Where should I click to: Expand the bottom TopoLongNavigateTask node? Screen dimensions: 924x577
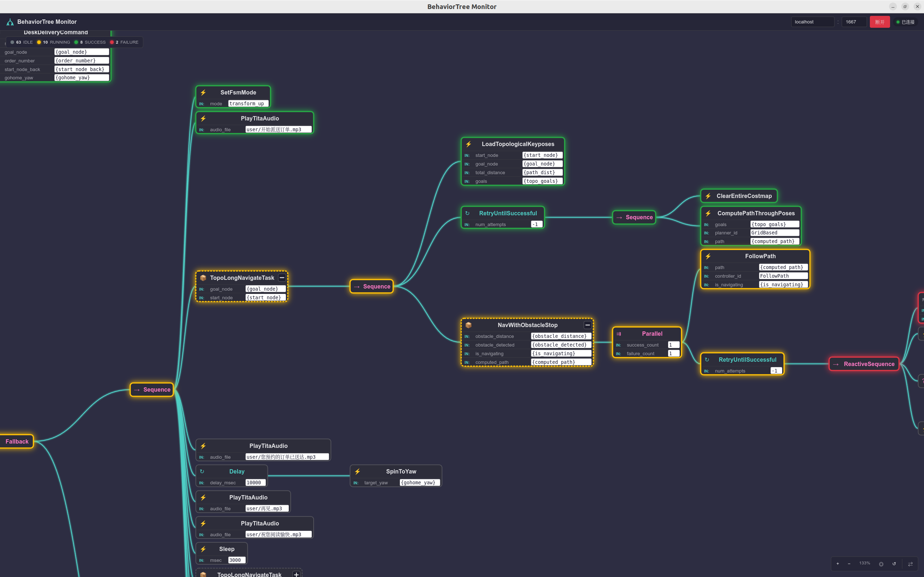pyautogui.click(x=296, y=574)
